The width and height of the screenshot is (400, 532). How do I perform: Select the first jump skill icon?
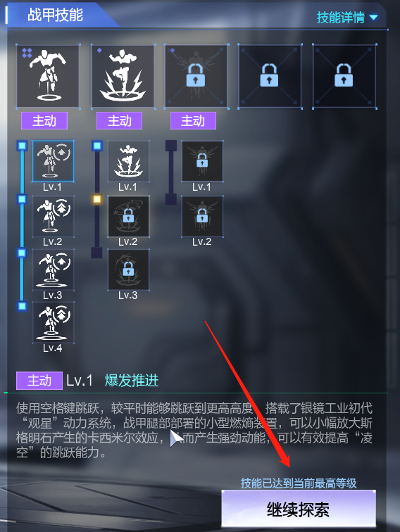pyautogui.click(x=48, y=76)
